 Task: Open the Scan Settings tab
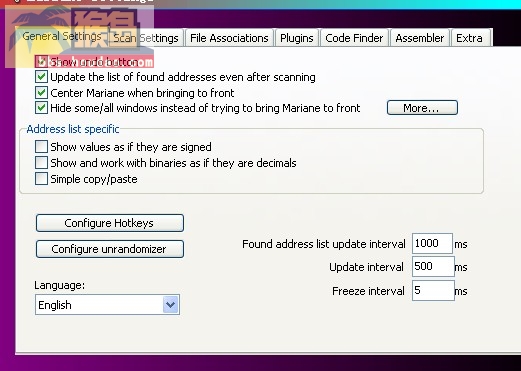[x=146, y=38]
